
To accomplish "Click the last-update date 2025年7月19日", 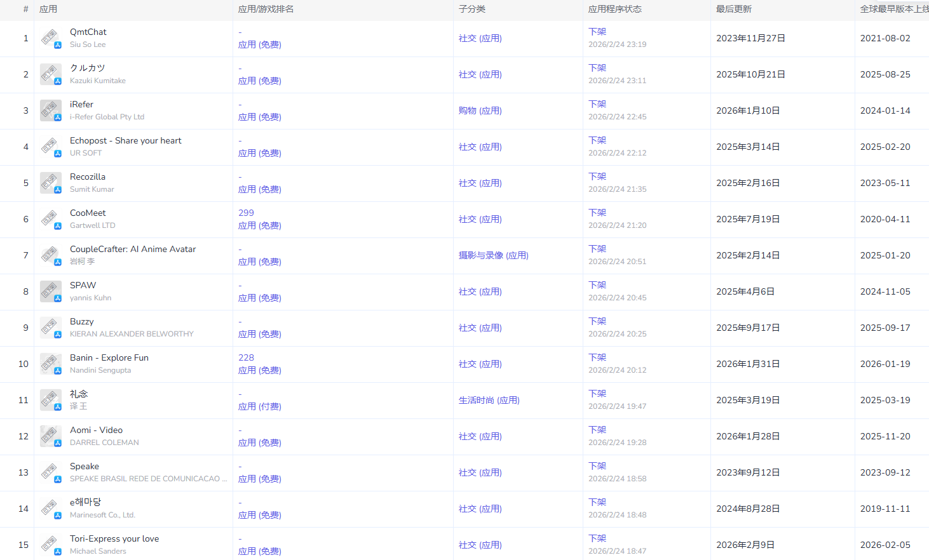I will (x=748, y=219).
